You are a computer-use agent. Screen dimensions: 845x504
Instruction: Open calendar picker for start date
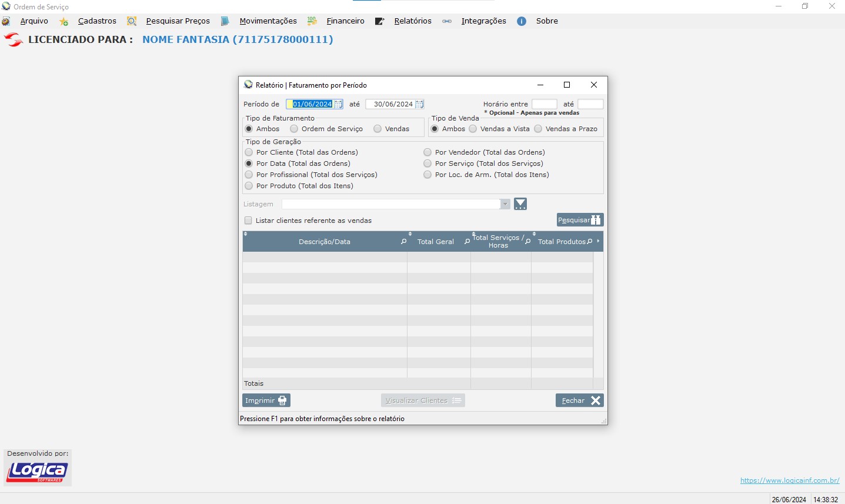pyautogui.click(x=339, y=104)
